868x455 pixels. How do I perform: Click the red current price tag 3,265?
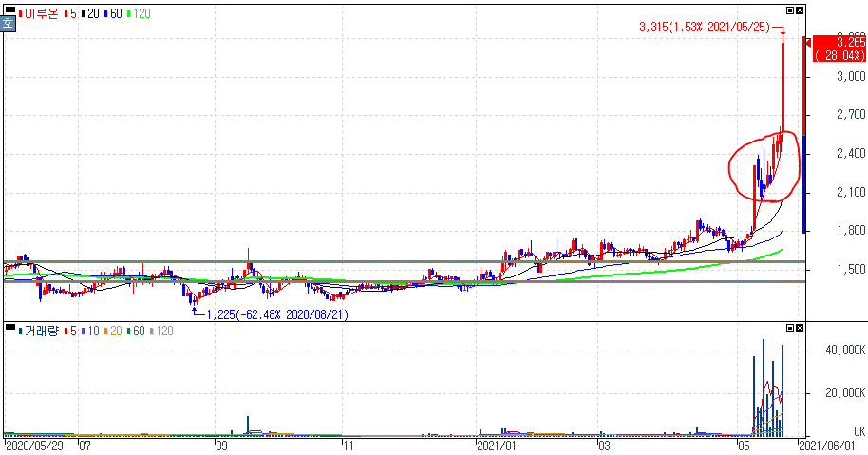click(840, 48)
